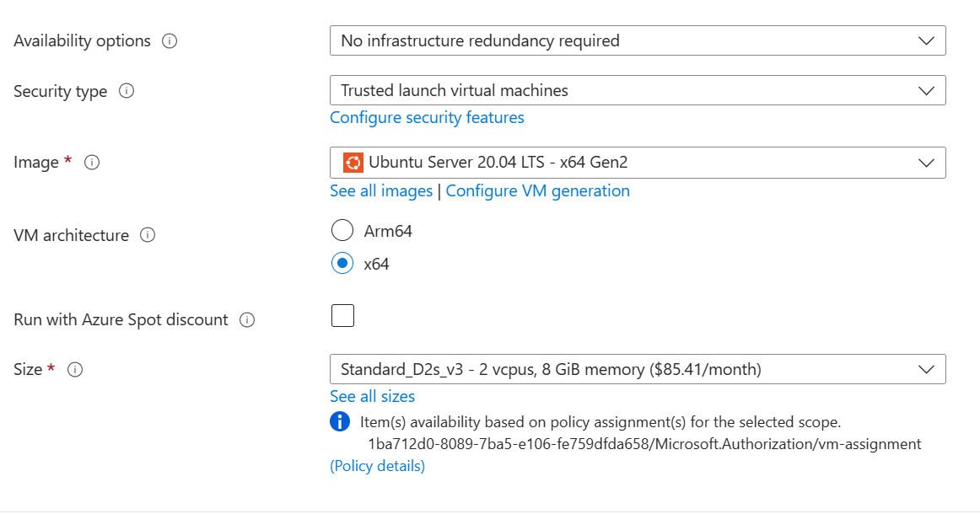Click info icon for Azure Spot discount
980x514 pixels.
(247, 319)
